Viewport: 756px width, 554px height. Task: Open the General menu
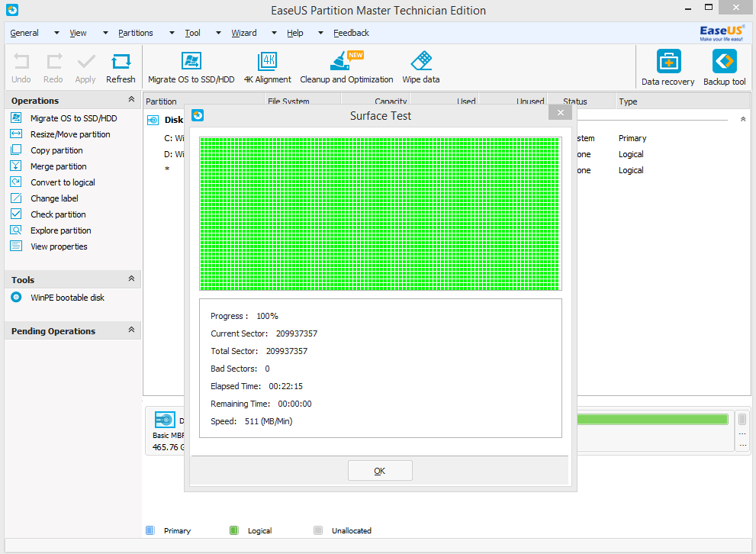point(24,33)
